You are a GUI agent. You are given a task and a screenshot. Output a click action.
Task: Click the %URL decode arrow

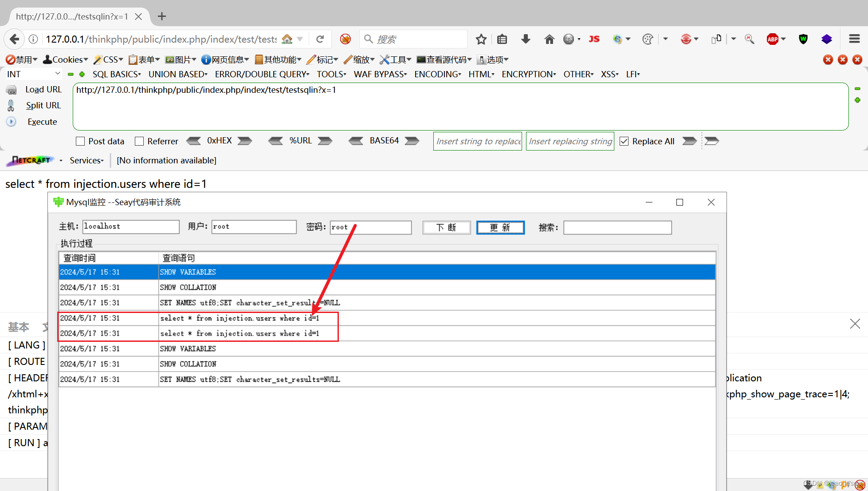coord(276,141)
